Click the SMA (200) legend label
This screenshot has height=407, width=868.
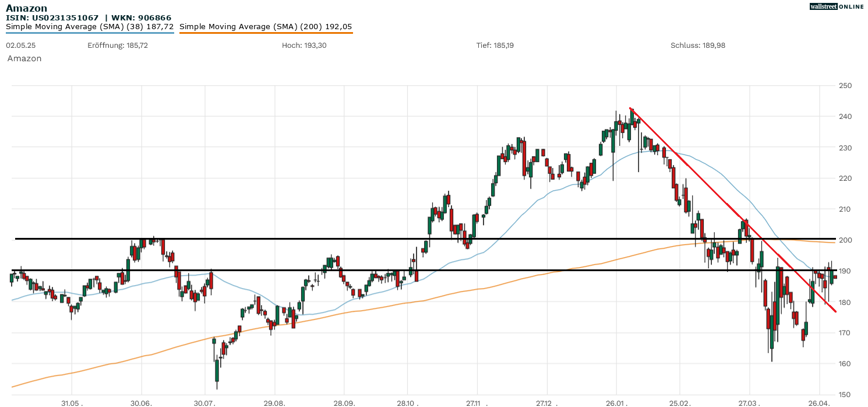click(266, 26)
